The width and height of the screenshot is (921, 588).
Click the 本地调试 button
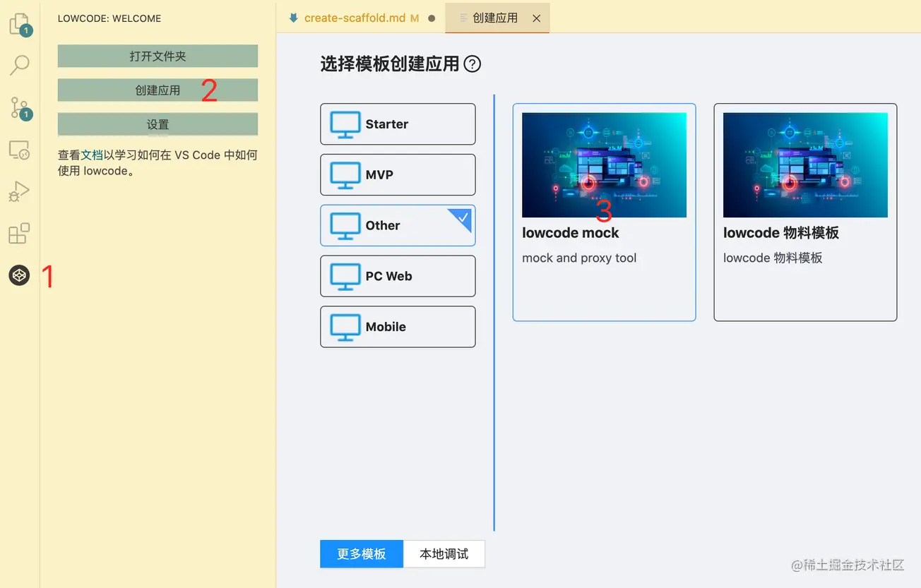(x=444, y=554)
